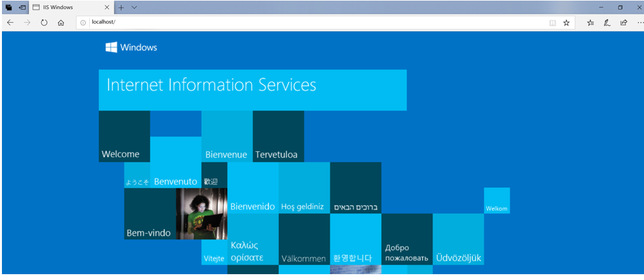Screen dimensions: 644x280
Task: Click the Hoş geldiniz tile
Action: pos(305,188)
